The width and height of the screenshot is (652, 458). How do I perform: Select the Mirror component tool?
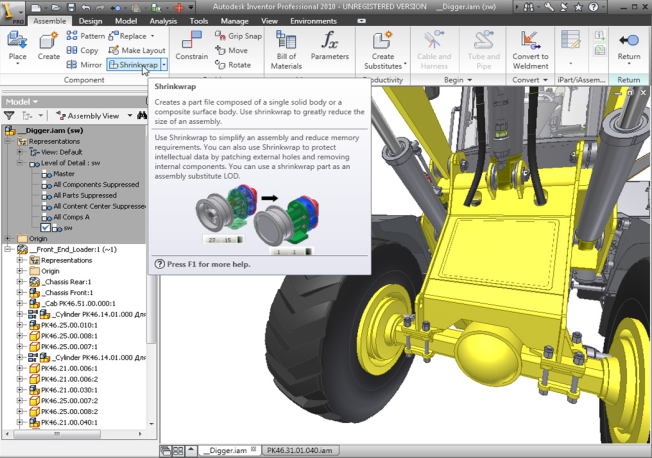(x=84, y=65)
